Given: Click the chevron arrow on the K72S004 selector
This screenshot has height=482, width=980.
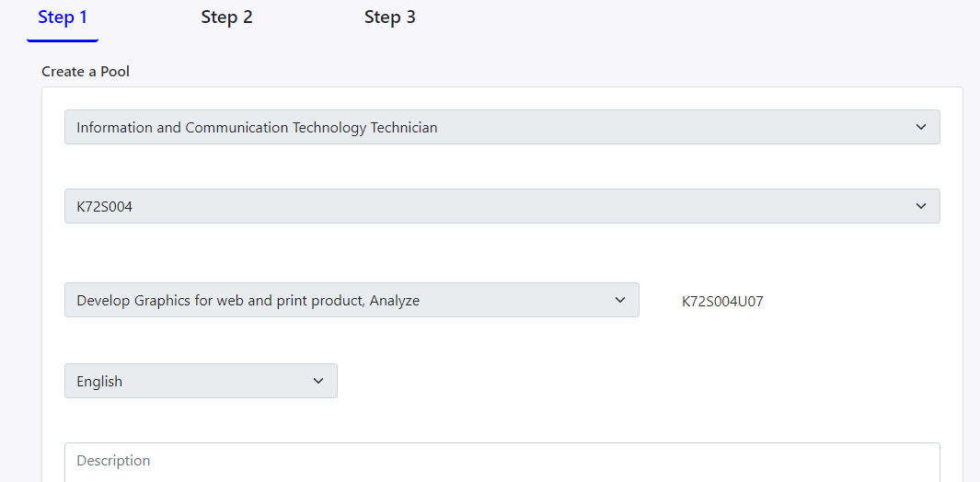Looking at the screenshot, I should point(921,207).
